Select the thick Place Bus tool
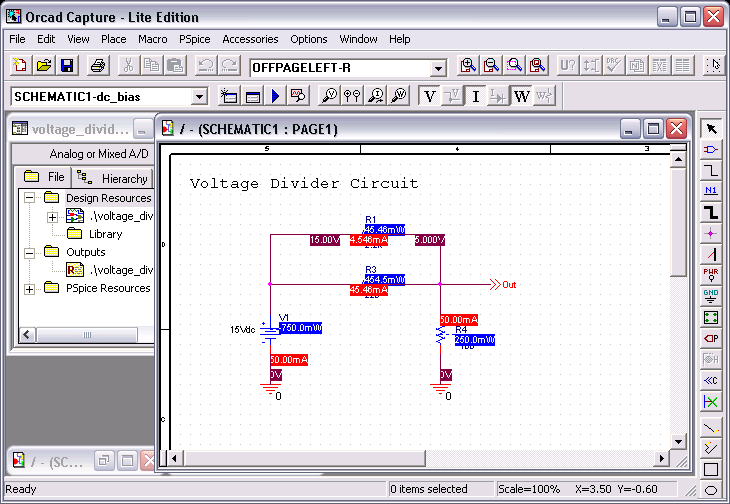Screen dimensions: 730x504 [x=711, y=212]
